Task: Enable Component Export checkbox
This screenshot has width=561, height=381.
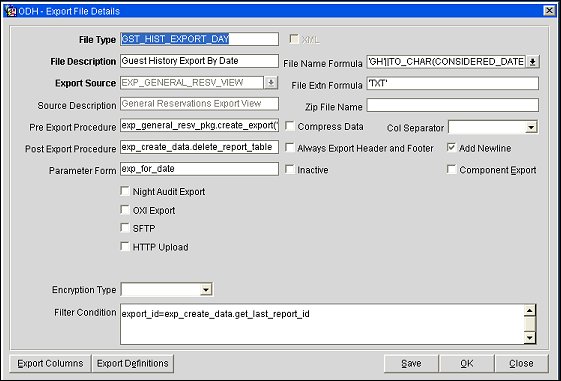Action: 452,169
